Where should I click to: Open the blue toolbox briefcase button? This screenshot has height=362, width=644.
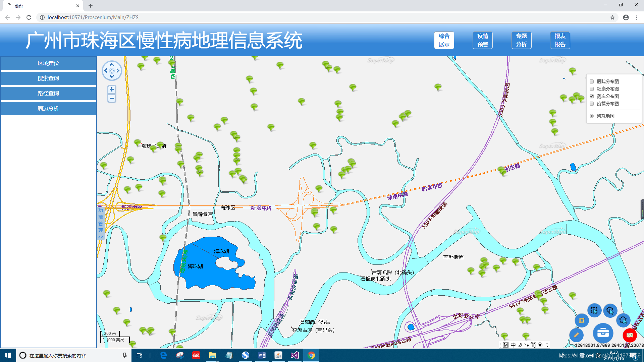pos(603,333)
